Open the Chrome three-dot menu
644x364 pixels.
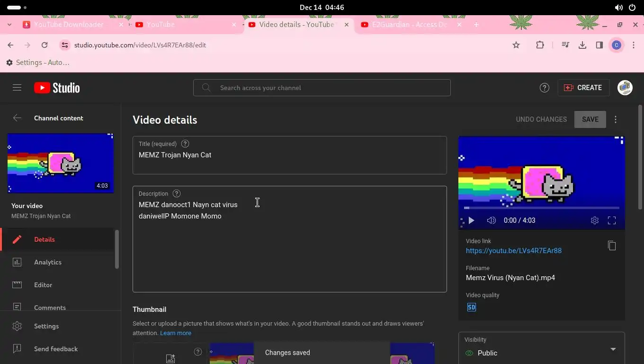click(634, 45)
